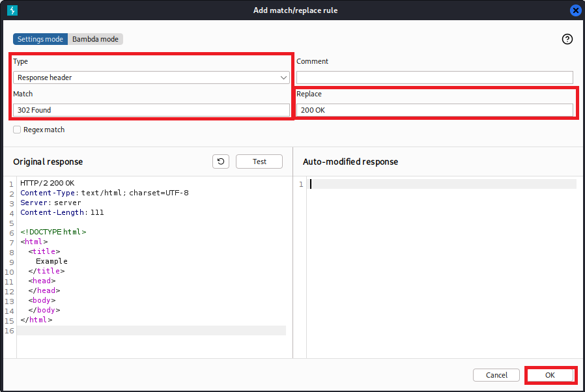Focus the Match field containing 302 Found
This screenshot has height=392, width=585.
point(151,110)
